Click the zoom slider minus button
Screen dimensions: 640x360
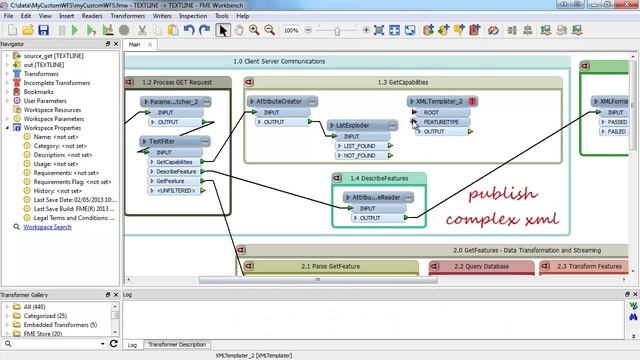click(308, 30)
